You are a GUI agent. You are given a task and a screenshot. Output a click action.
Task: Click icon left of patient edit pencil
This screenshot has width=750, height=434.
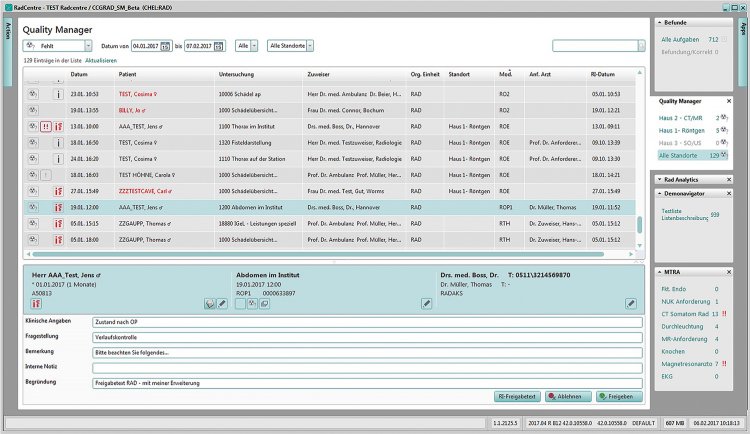click(x=210, y=303)
